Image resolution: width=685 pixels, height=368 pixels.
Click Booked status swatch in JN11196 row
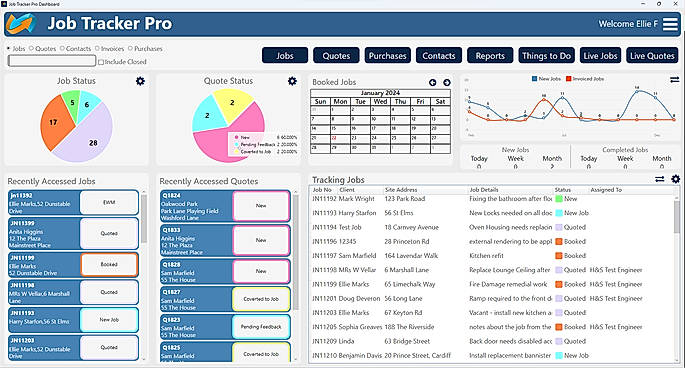(558, 241)
